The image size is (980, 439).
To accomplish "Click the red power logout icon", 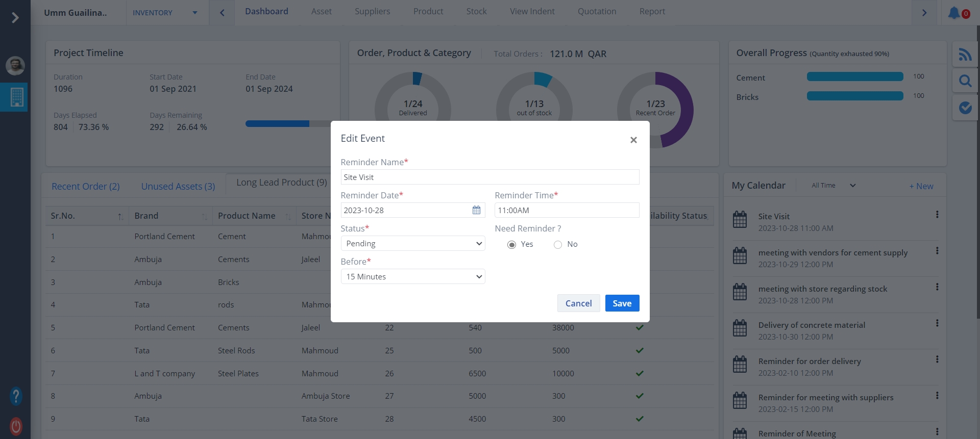I will coord(16,426).
